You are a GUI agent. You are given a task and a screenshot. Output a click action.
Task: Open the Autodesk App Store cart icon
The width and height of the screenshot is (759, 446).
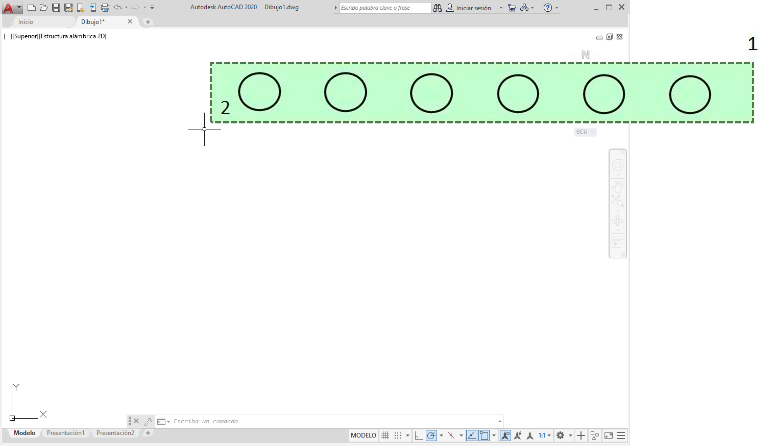pyautogui.click(x=512, y=8)
